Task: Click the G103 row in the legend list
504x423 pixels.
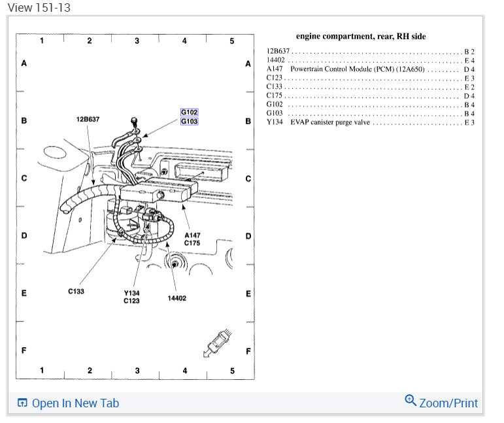Action: (370, 113)
